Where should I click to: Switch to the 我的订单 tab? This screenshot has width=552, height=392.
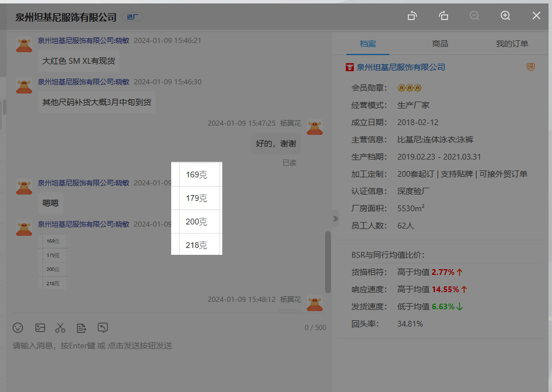[x=512, y=44]
